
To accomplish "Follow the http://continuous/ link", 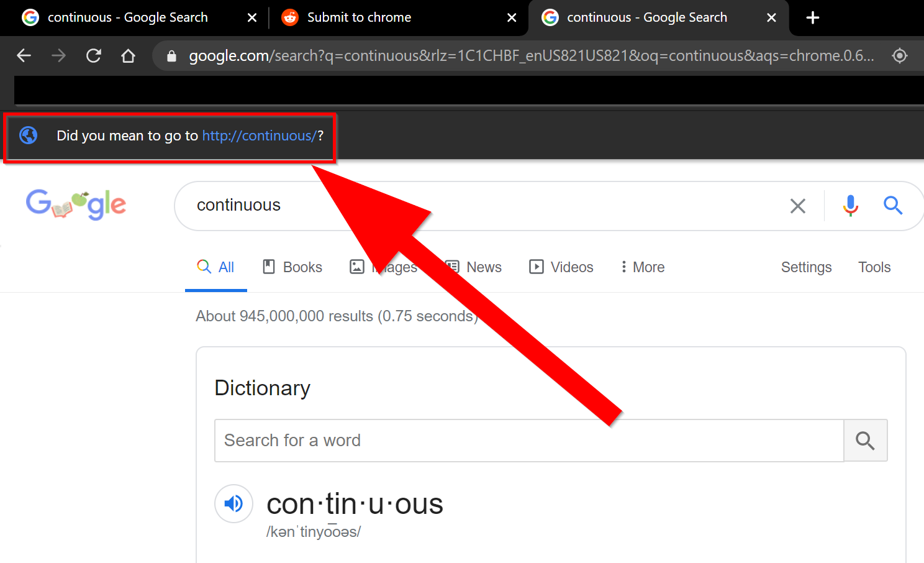I will click(x=260, y=136).
